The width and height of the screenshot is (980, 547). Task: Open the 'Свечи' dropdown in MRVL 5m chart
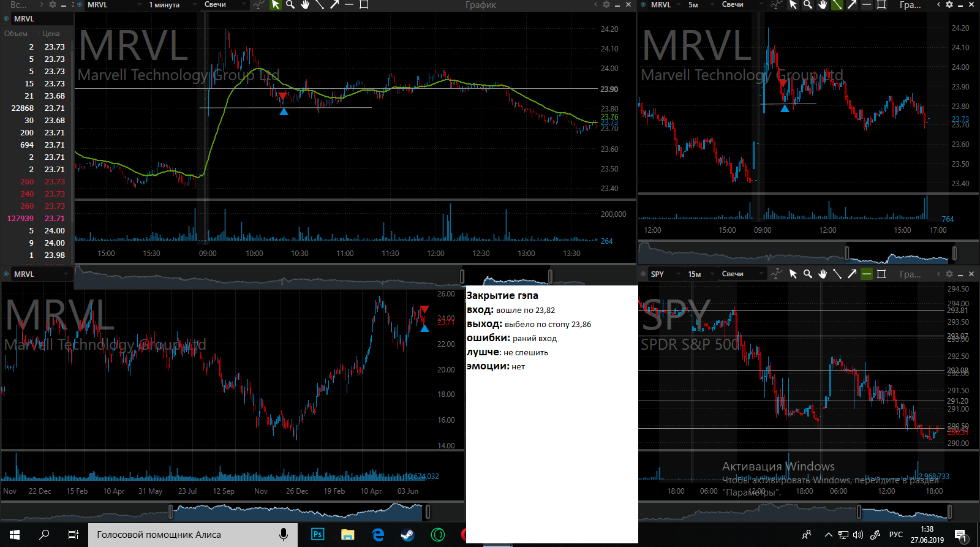742,5
